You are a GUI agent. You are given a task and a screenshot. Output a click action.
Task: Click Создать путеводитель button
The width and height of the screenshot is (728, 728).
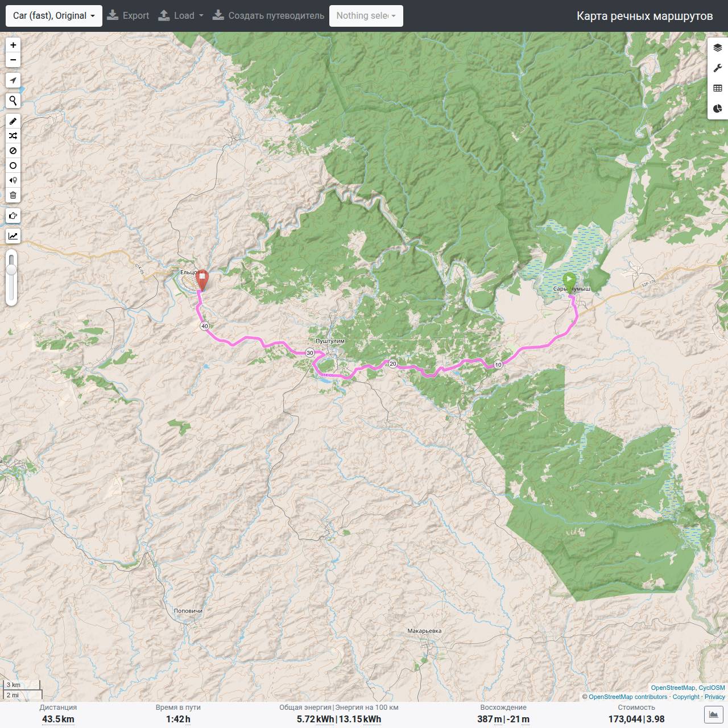tap(268, 16)
